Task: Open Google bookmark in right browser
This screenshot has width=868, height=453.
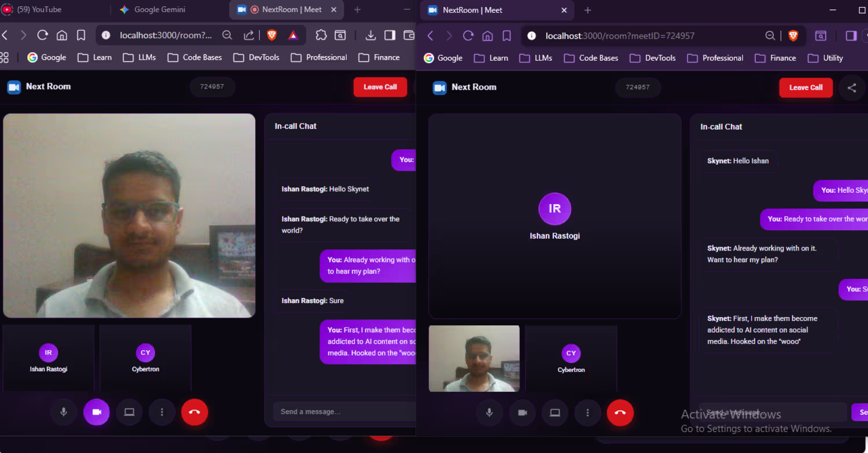Action: coord(443,58)
